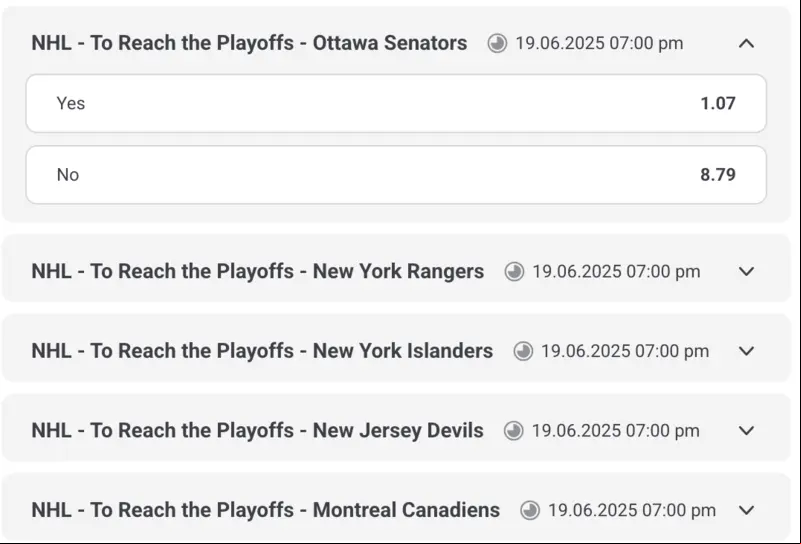Open the New York Islanders playoffs heading

[262, 351]
